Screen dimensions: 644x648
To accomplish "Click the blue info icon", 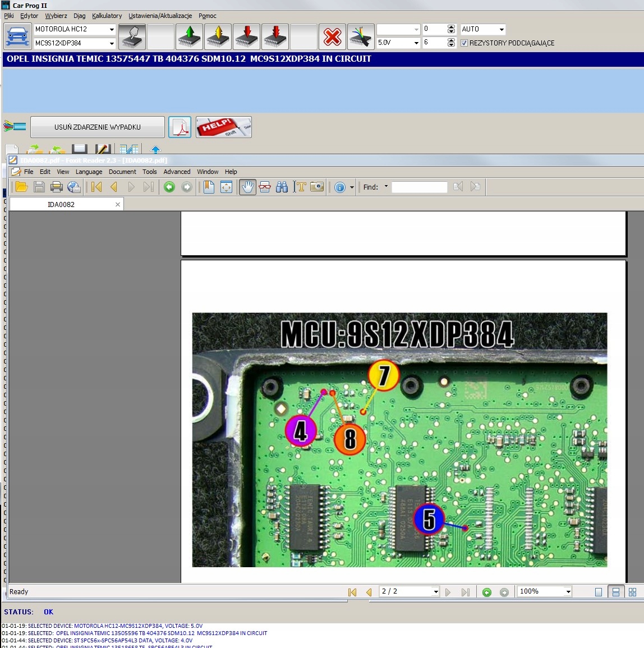I will tap(340, 187).
